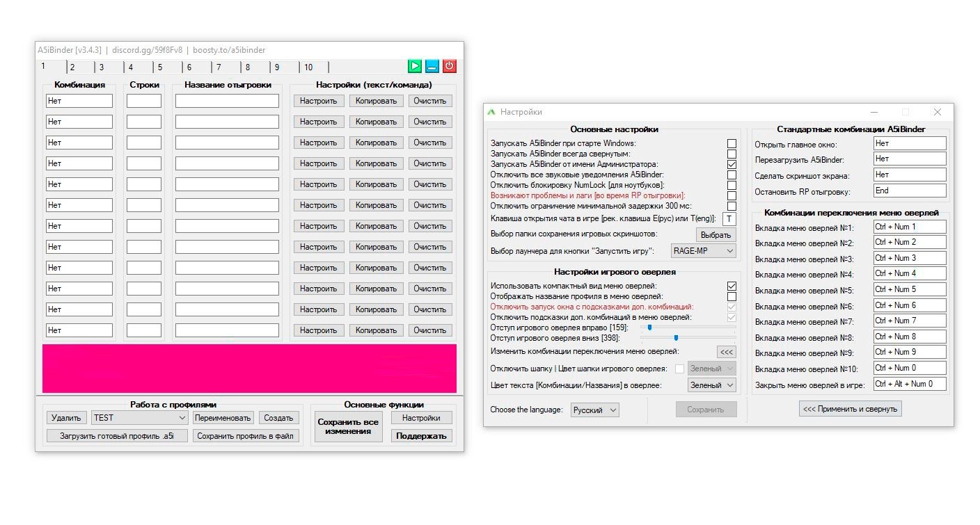Image resolution: width=980 pixels, height=525 pixels.
Task: Toggle compact overlay menu view checkbox
Action: [732, 286]
